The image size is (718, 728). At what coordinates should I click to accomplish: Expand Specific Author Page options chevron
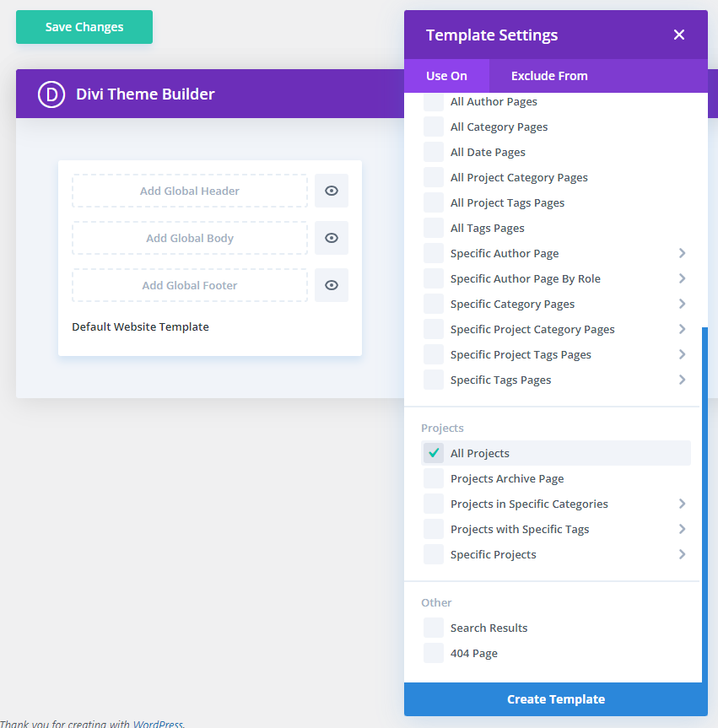pos(682,253)
